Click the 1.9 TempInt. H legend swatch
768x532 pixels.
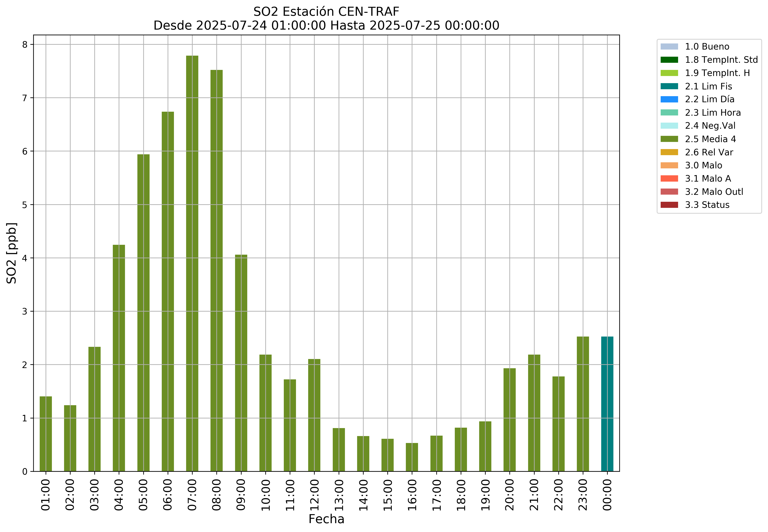click(669, 73)
